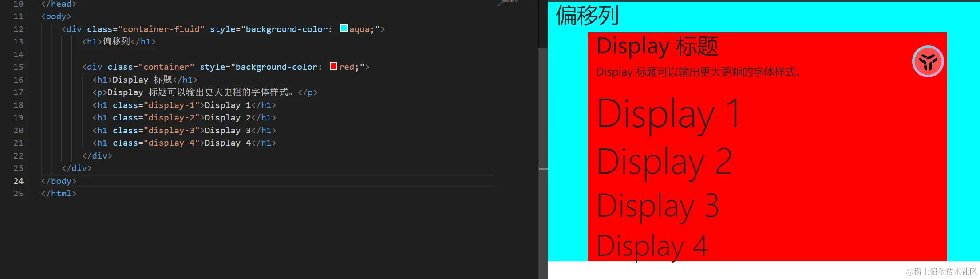Click the minimap at the editor's top right

click(507, 3)
